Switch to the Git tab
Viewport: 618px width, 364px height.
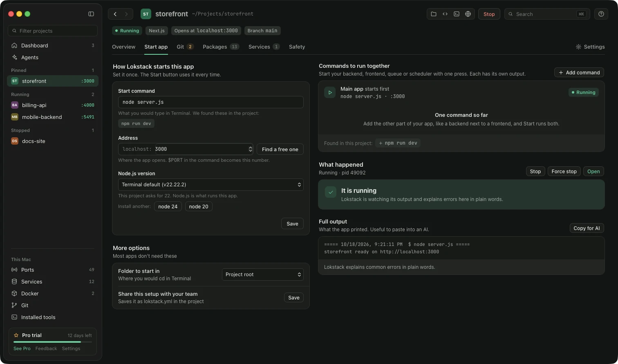[x=185, y=47]
